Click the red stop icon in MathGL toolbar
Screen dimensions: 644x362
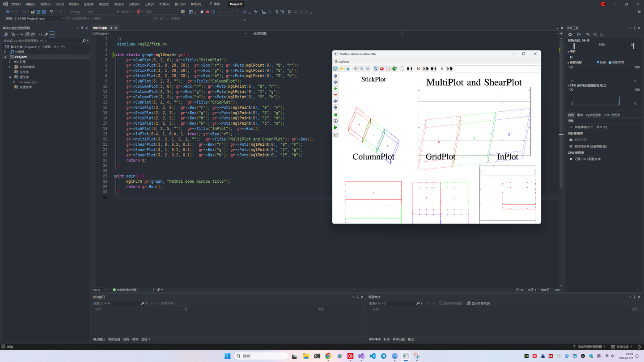382,69
